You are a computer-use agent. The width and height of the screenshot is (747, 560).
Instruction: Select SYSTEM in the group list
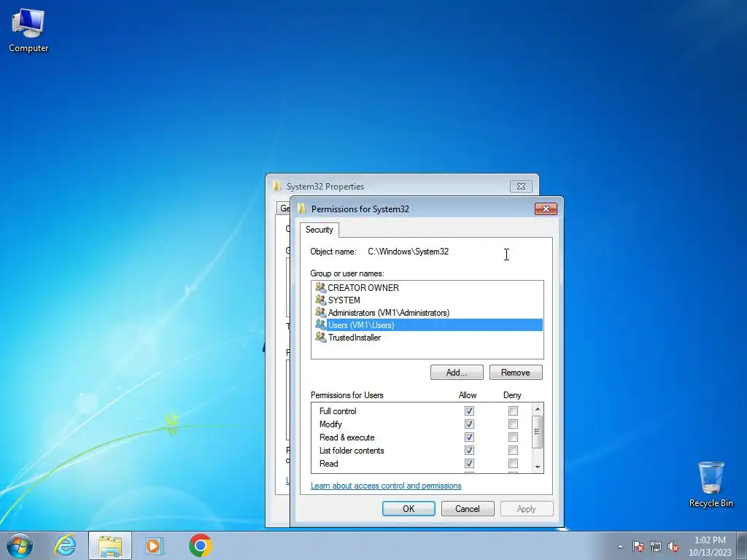coord(344,300)
